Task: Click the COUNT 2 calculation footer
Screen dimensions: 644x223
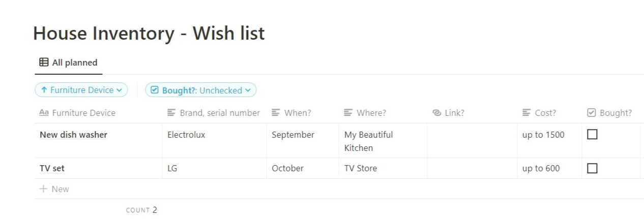Action: click(141, 210)
